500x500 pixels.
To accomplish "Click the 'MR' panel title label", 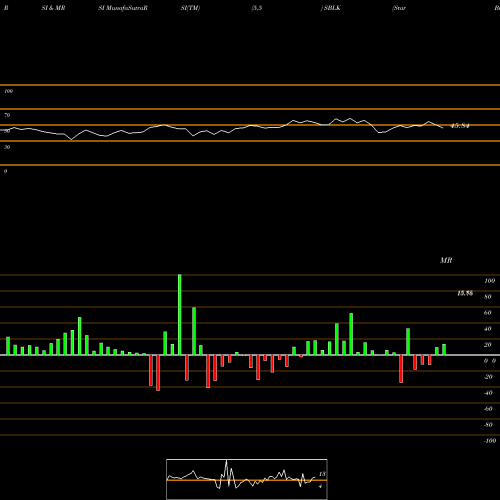I will 446,260.
